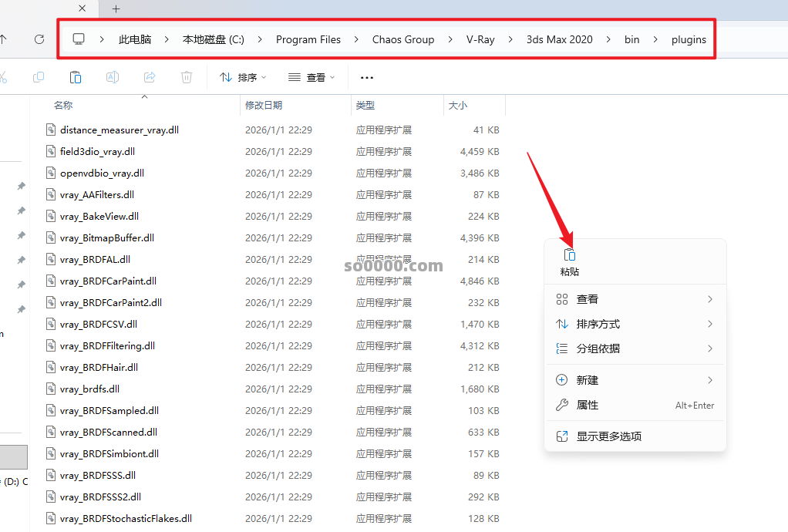Sort files by the 修改日期 column header

pos(264,106)
